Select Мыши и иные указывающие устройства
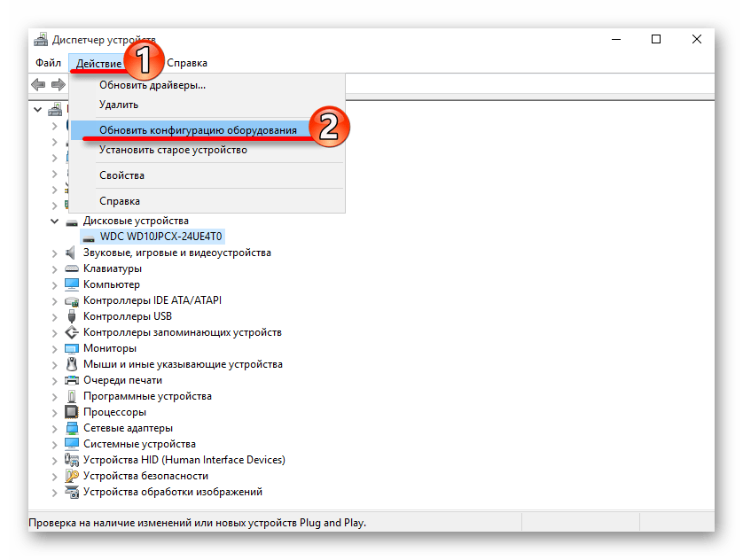This screenshot has width=743, height=560. coord(183,364)
